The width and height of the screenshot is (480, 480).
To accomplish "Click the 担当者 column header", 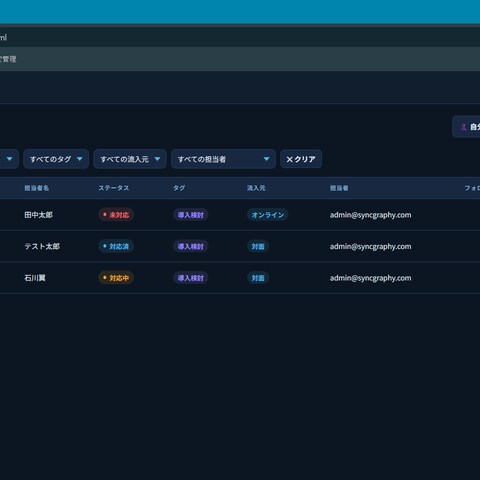I will [339, 188].
